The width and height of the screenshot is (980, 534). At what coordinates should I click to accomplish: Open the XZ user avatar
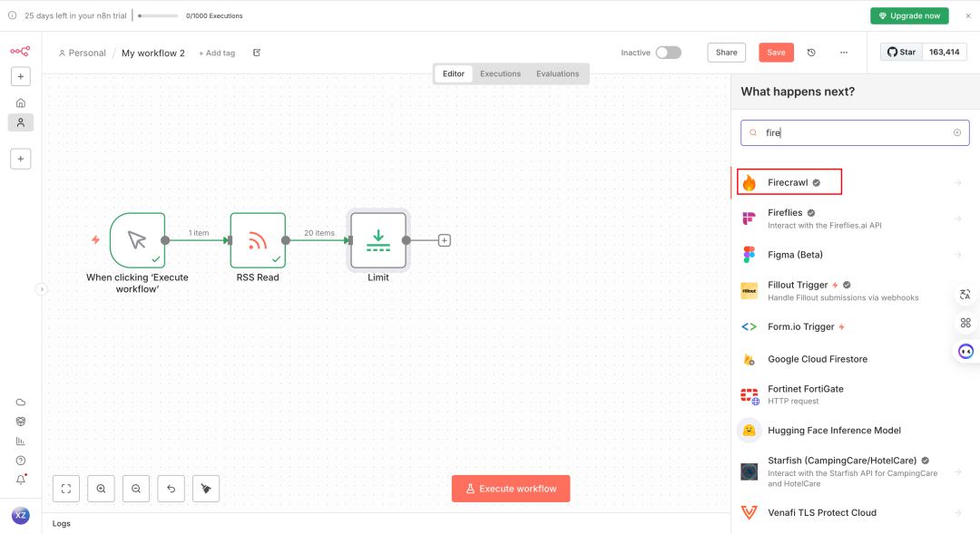coord(21,515)
